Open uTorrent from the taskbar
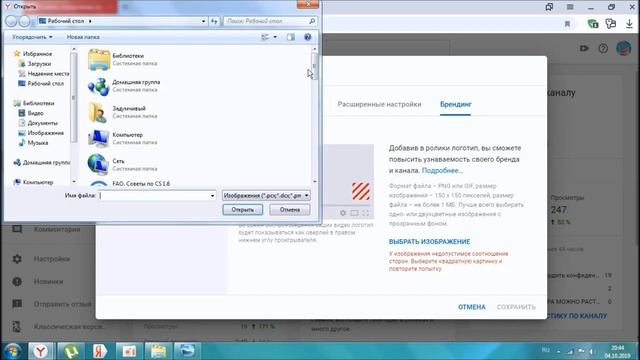Viewport: 640px width, 360px height. tap(71, 351)
